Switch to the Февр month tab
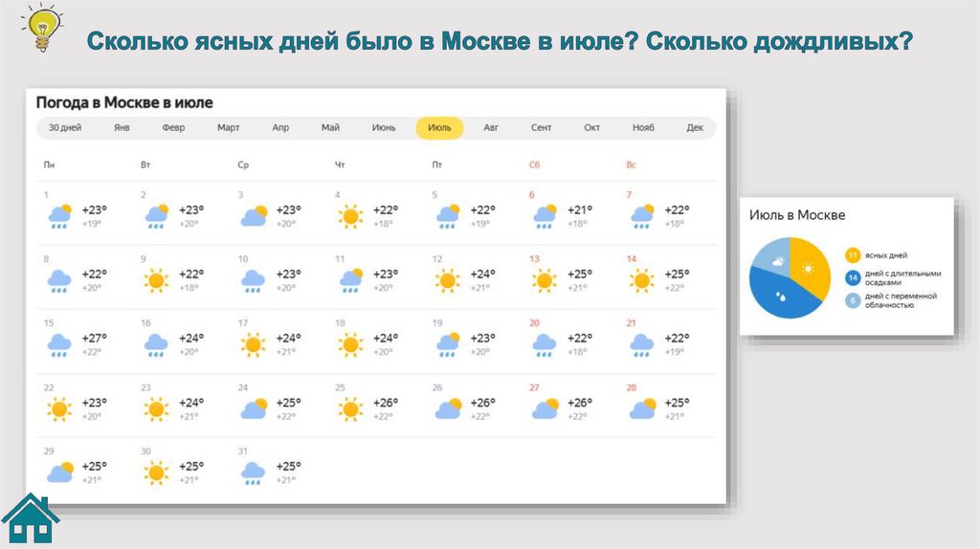 (x=173, y=127)
